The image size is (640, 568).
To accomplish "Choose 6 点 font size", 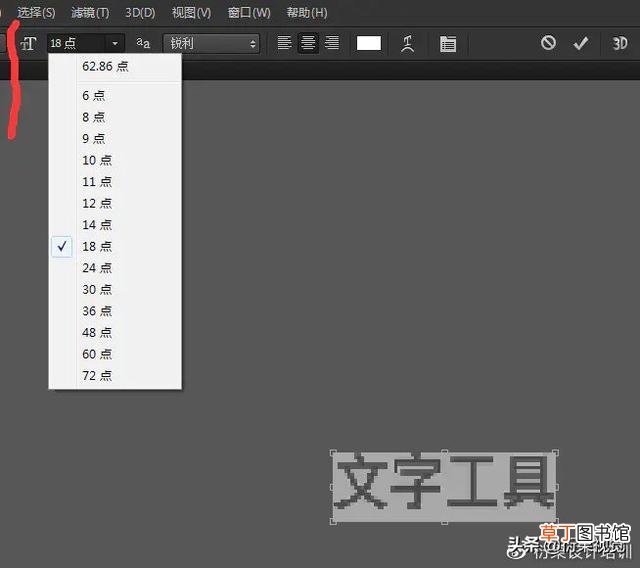I will (x=115, y=95).
